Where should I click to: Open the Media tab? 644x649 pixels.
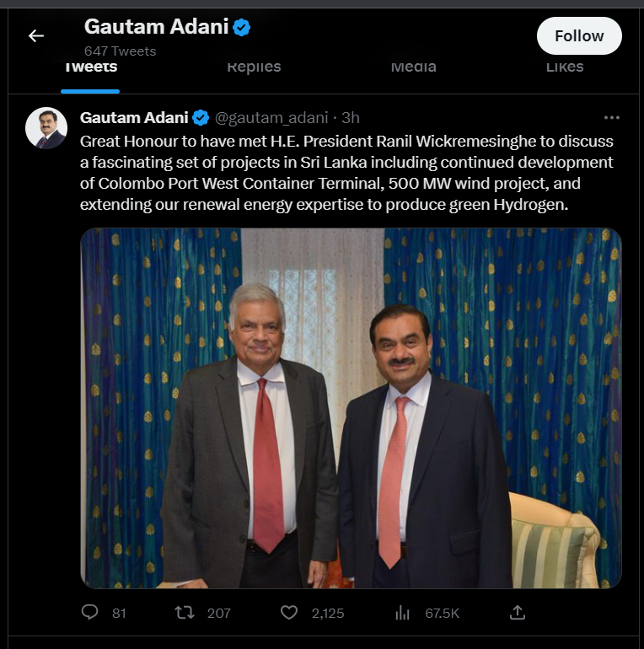[x=413, y=67]
